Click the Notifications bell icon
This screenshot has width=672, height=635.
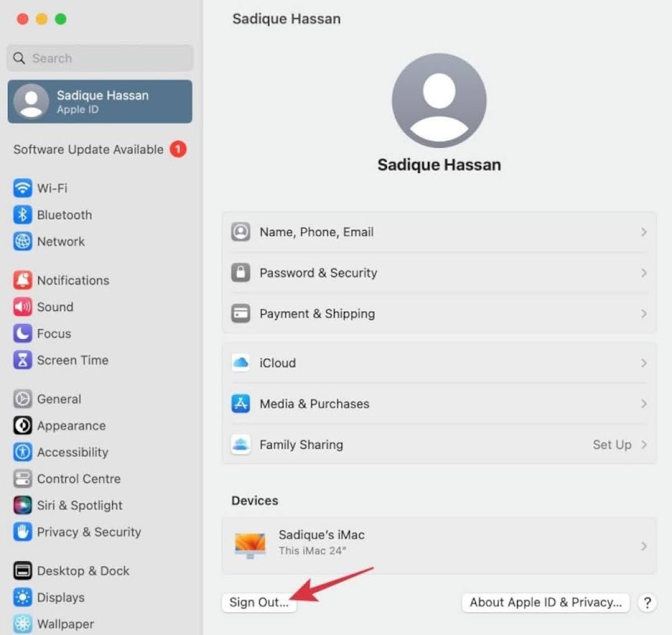pyautogui.click(x=22, y=280)
